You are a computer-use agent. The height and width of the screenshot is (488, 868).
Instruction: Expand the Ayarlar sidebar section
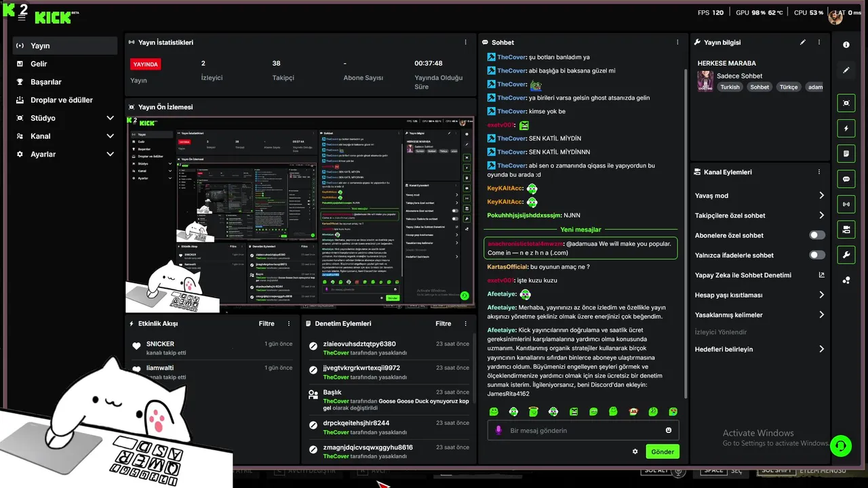(65, 154)
